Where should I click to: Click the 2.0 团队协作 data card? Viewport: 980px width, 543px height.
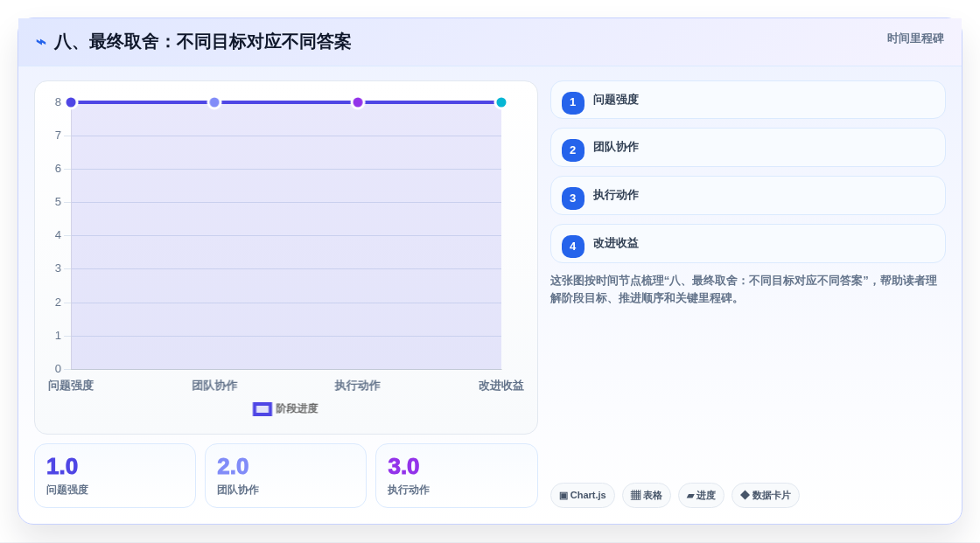point(285,476)
